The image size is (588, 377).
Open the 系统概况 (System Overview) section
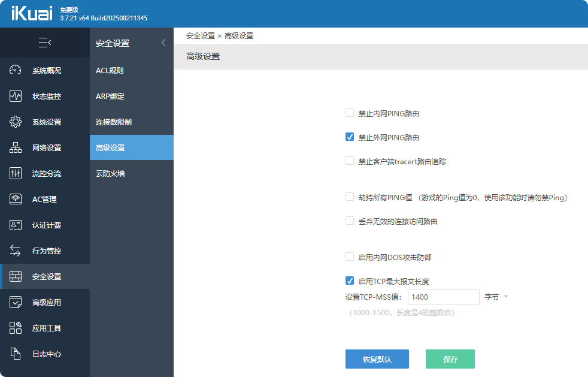45,70
